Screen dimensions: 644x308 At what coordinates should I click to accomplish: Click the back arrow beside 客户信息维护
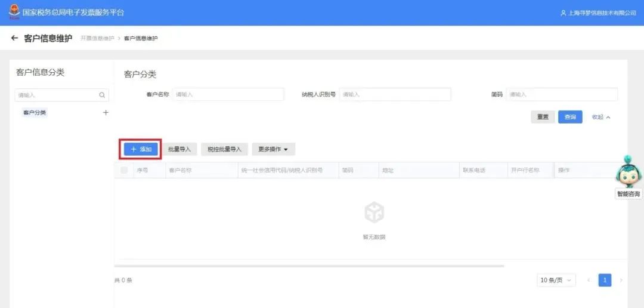click(x=14, y=38)
